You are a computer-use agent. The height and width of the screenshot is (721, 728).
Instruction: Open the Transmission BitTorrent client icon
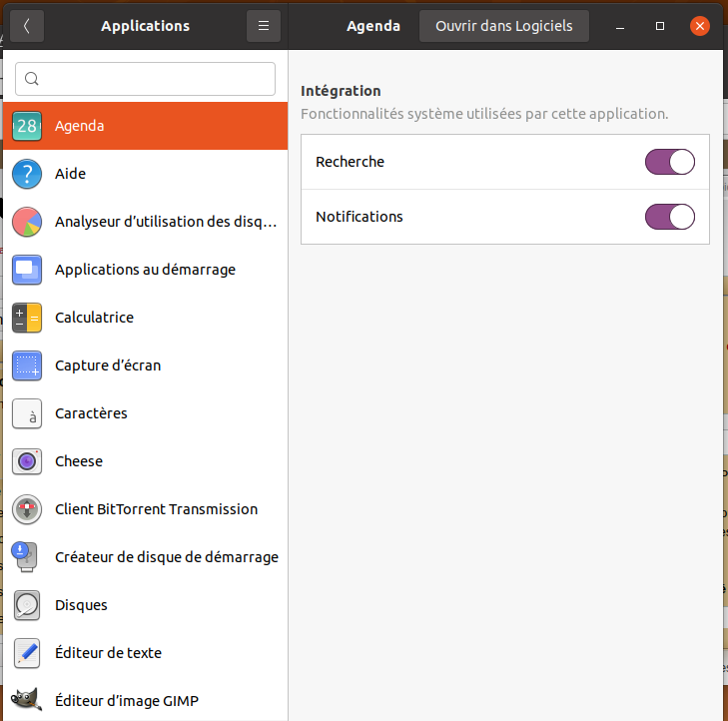tap(27, 509)
